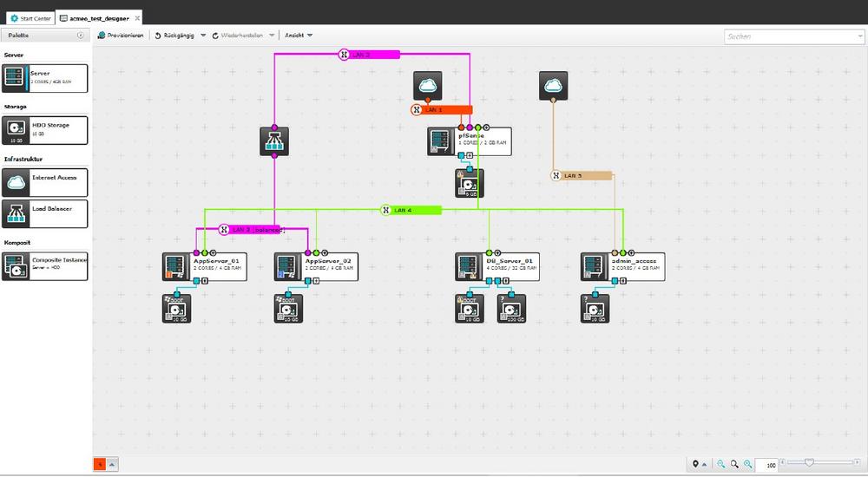Click the reset zoom magnifier
Image resolution: width=868 pixels, height=477 pixels.
[x=734, y=464]
